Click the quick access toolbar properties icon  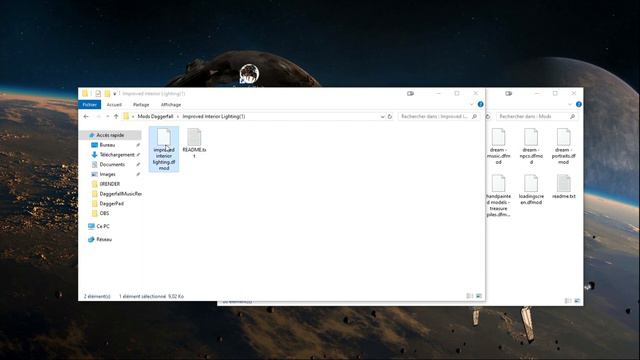(x=98, y=94)
